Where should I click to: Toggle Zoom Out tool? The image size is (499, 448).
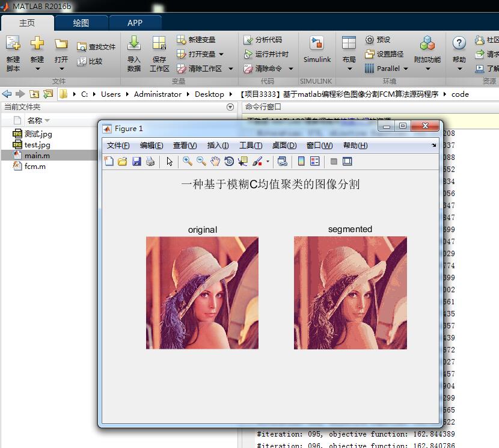pyautogui.click(x=201, y=161)
